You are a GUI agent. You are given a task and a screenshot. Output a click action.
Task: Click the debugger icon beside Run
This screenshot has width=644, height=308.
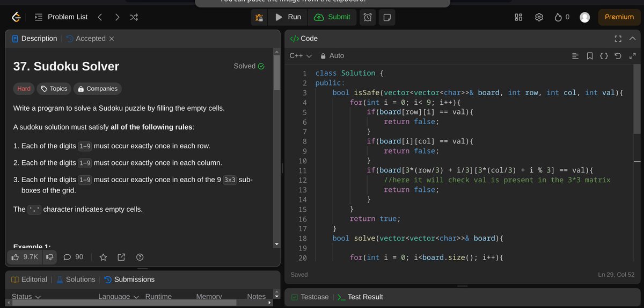tap(259, 17)
